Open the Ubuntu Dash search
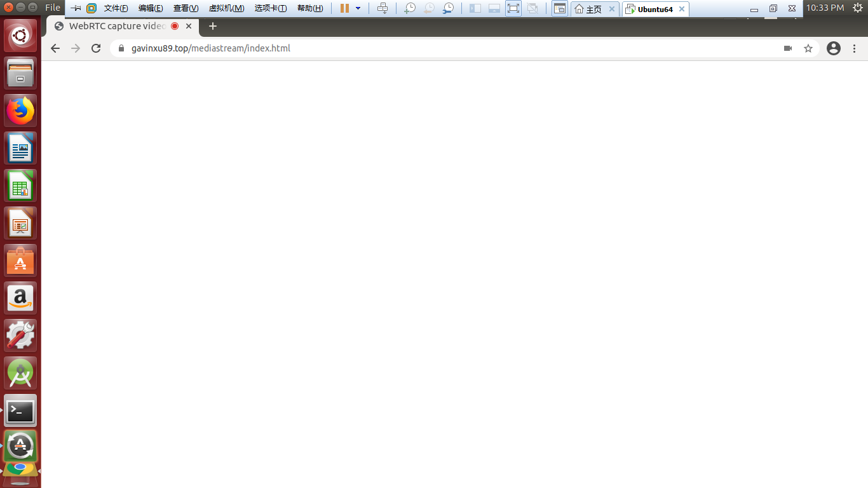 click(21, 36)
